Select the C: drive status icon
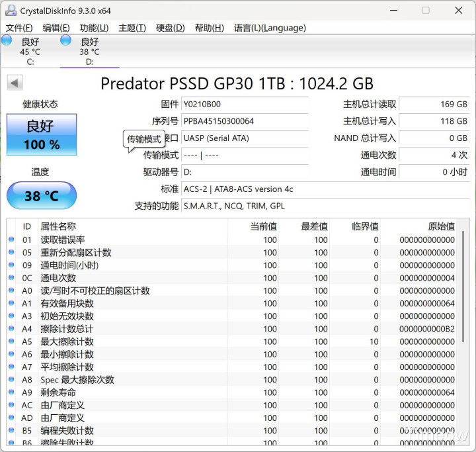The width and height of the screenshot is (476, 452). point(7,41)
